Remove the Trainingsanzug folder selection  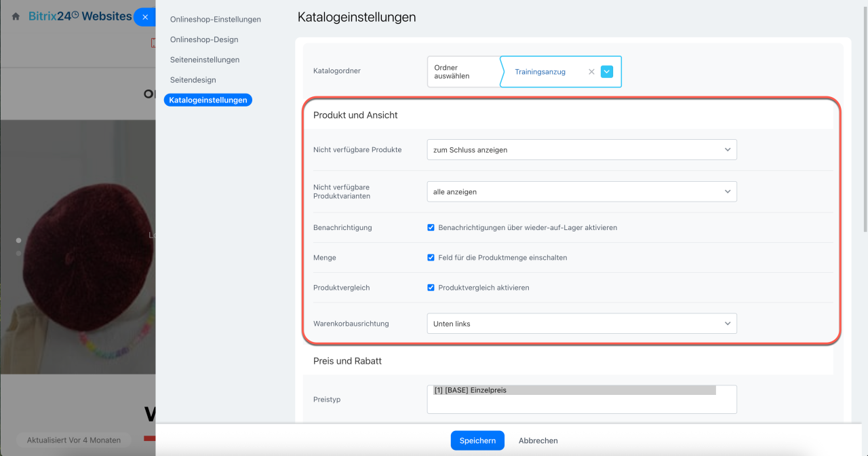[x=591, y=72]
